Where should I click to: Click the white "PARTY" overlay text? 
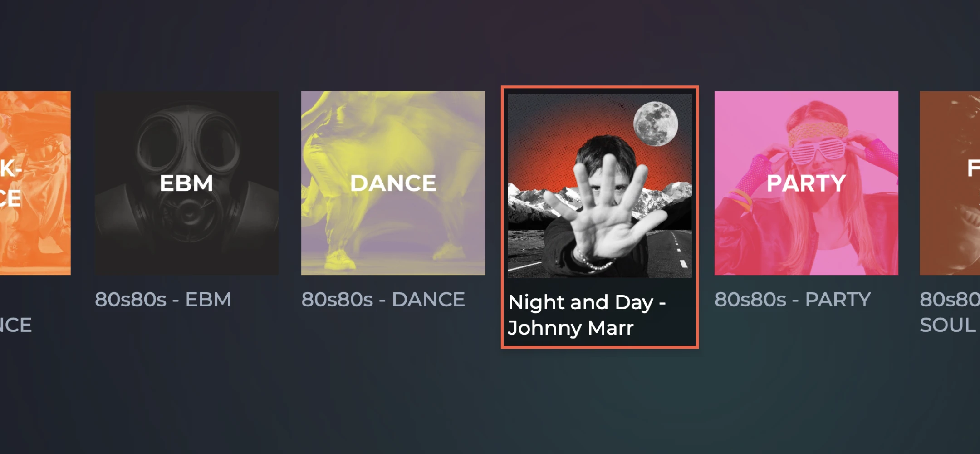pos(806,183)
